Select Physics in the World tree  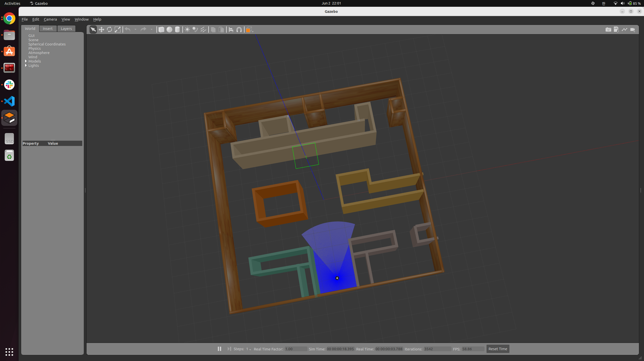point(34,48)
